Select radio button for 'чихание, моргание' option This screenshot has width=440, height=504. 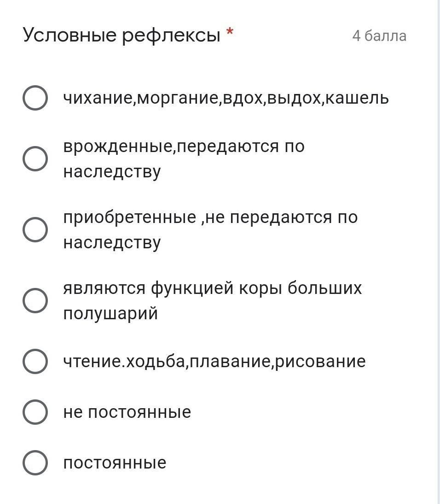[35, 98]
